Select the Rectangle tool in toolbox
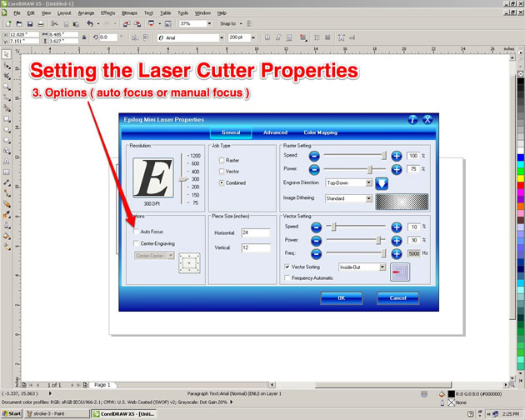The height and width of the screenshot is (420, 525). pos(7,119)
